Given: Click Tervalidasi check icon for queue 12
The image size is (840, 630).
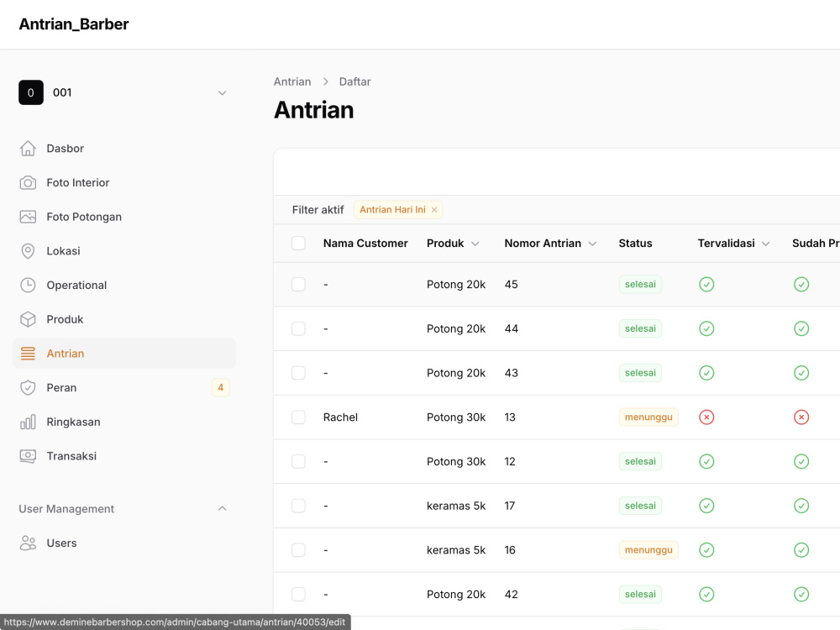Looking at the screenshot, I should (706, 462).
